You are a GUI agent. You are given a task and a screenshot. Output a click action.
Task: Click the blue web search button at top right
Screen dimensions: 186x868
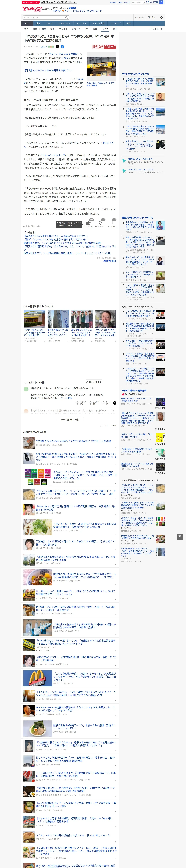click(x=161, y=2)
